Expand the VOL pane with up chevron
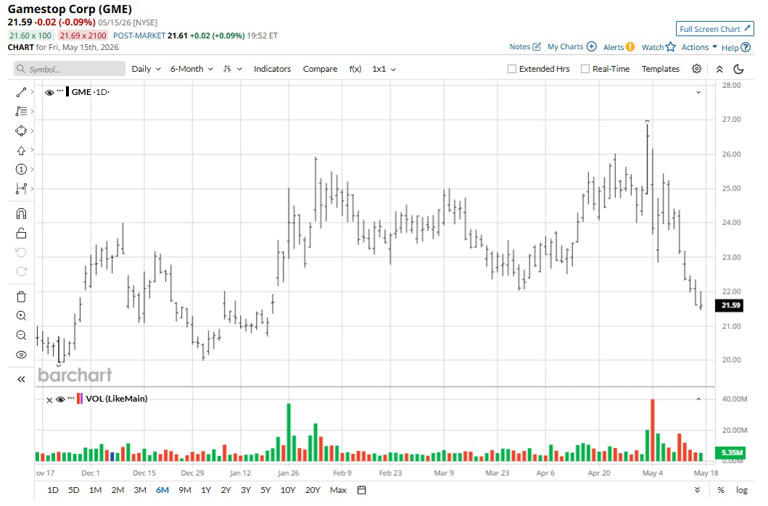 698,399
